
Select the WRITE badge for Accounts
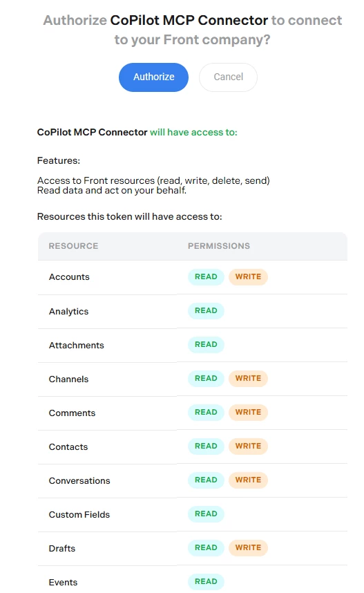249,277
